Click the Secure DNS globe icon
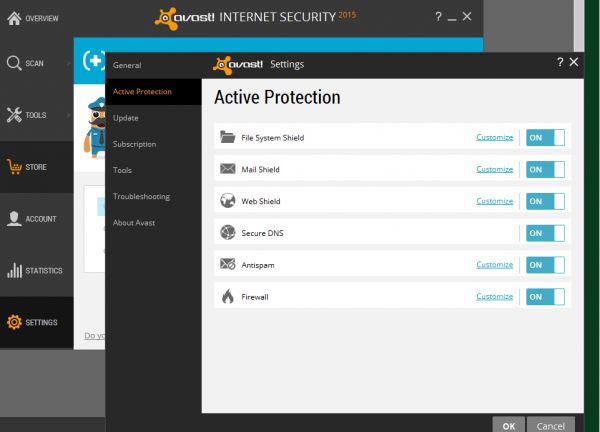600x432 pixels. 228,232
